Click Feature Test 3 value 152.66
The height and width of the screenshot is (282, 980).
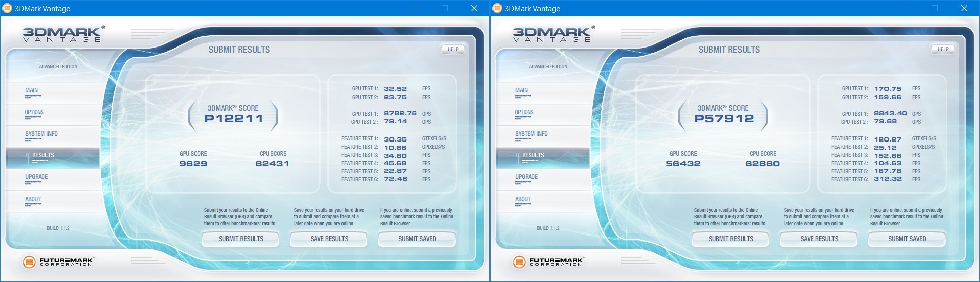[x=888, y=156]
